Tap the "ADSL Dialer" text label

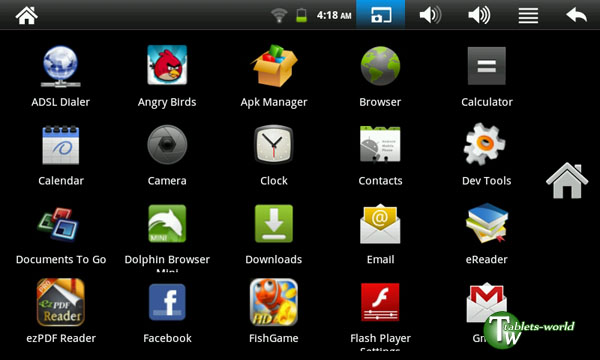pos(60,102)
